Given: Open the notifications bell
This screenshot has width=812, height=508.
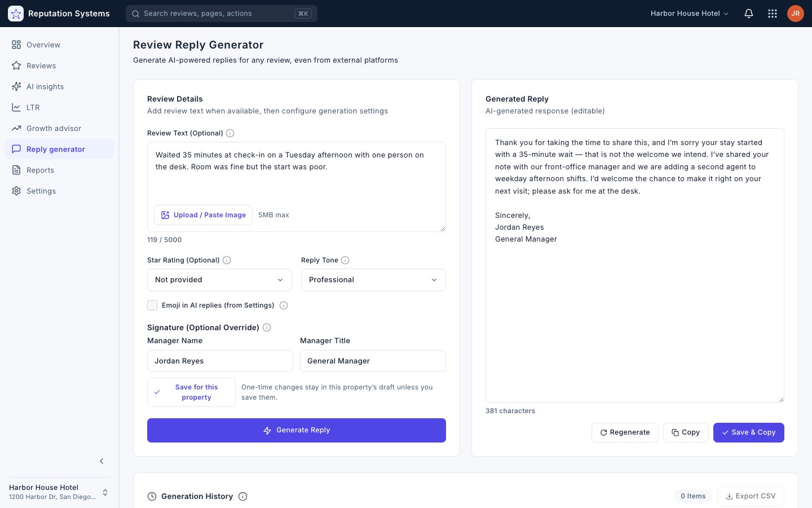Looking at the screenshot, I should [x=749, y=14].
